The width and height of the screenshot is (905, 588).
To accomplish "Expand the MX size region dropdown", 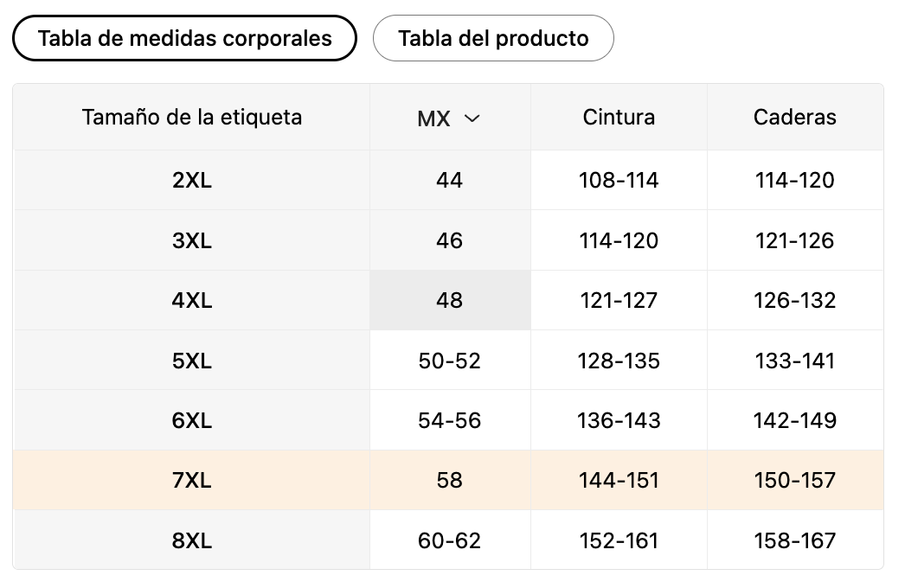I will [x=449, y=118].
